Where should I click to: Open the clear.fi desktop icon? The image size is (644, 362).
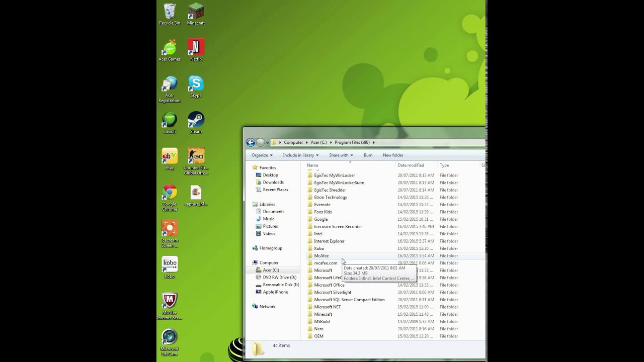coord(170,123)
